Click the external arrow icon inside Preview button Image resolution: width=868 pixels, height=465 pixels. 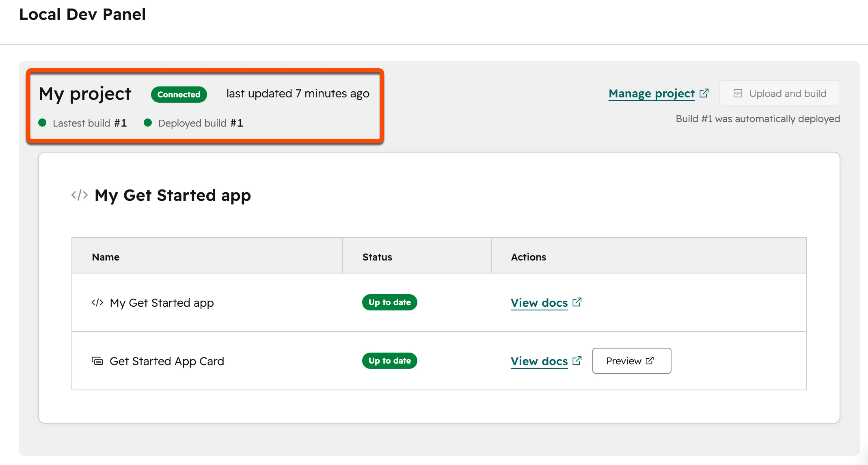point(650,360)
